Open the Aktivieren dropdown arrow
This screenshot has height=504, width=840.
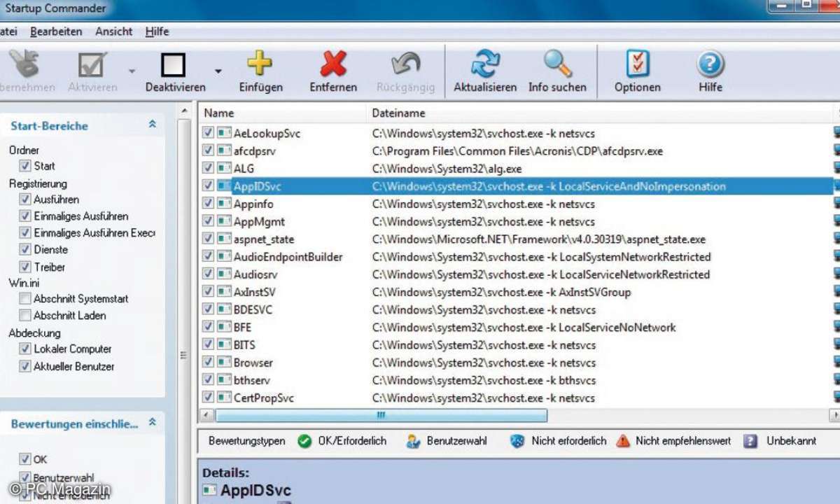coord(132,71)
